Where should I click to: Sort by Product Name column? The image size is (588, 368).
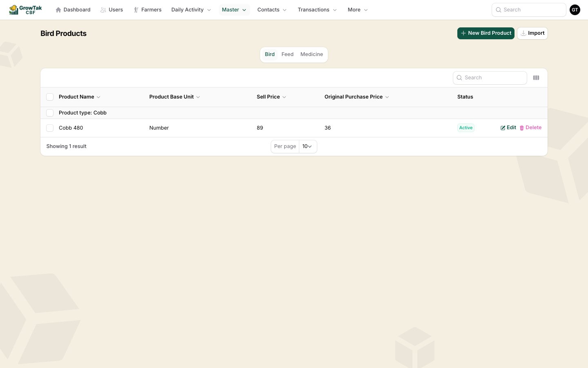(x=80, y=97)
